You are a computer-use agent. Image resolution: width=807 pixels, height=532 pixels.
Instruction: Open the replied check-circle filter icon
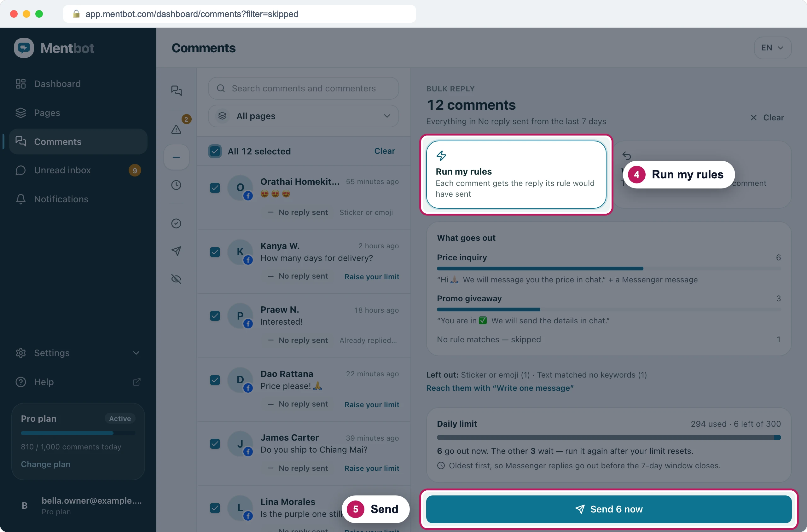(x=176, y=223)
